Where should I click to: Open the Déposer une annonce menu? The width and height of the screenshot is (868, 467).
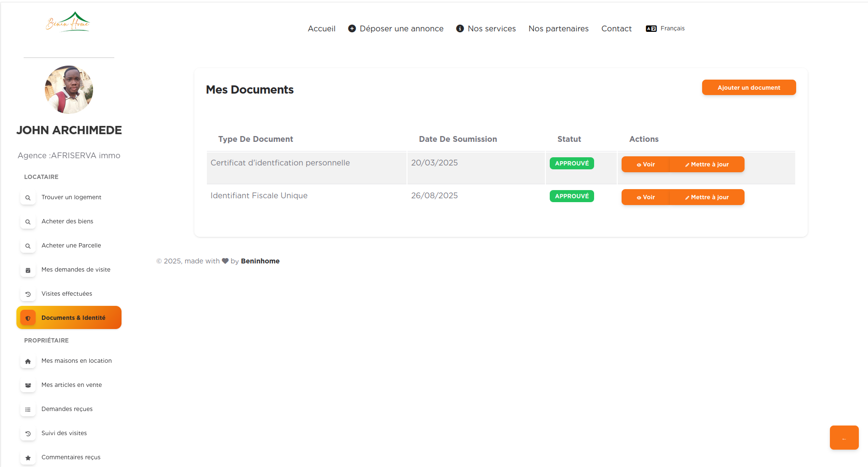pyautogui.click(x=396, y=28)
